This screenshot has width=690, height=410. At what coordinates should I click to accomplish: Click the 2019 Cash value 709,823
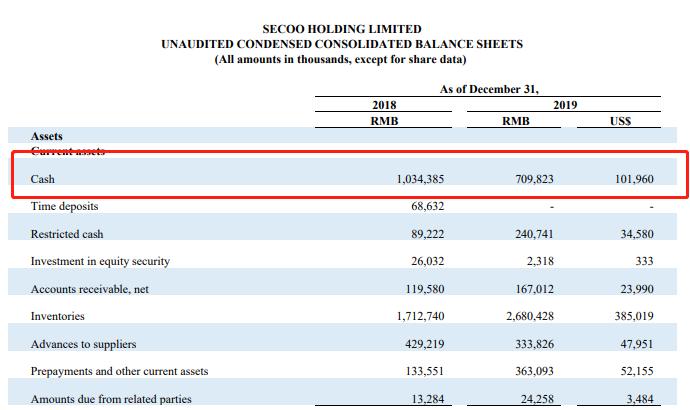click(x=532, y=179)
